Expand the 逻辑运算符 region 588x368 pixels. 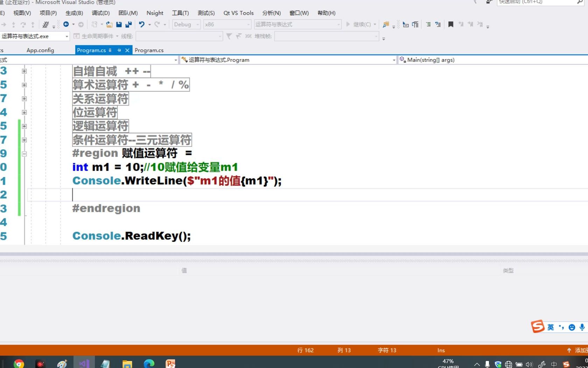point(24,126)
